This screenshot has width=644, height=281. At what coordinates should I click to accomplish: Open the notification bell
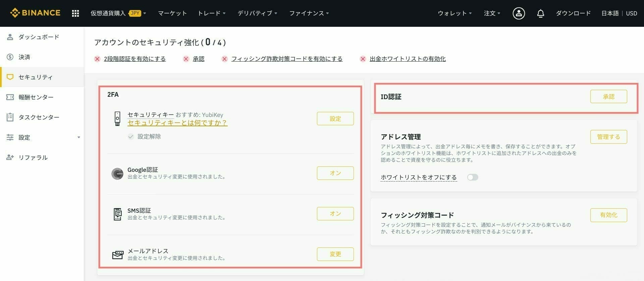pyautogui.click(x=540, y=13)
